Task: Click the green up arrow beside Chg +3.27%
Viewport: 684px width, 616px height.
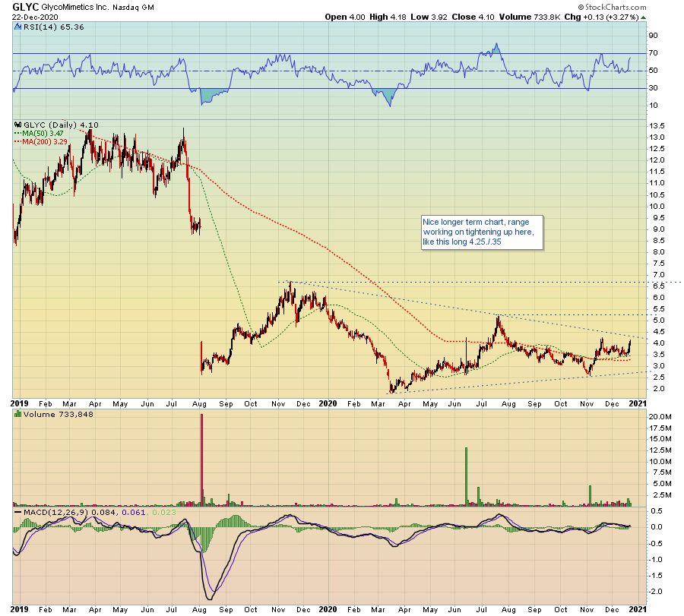Action: [644, 17]
